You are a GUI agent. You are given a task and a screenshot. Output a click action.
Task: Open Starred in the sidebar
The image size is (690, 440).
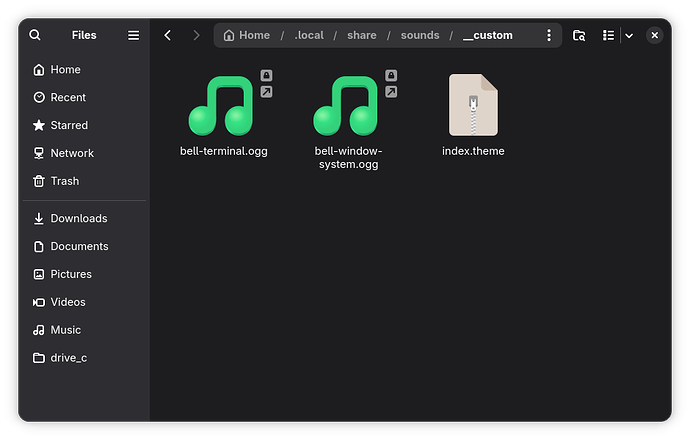click(x=84, y=125)
